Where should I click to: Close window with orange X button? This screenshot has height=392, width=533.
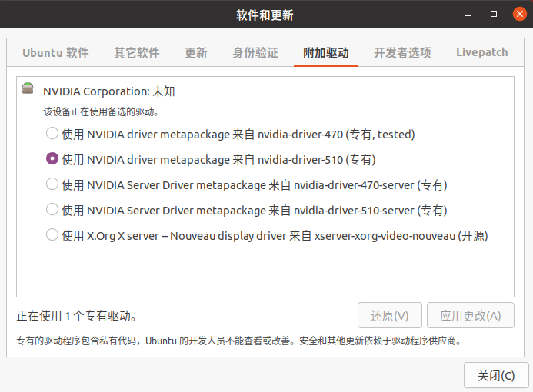tap(519, 14)
